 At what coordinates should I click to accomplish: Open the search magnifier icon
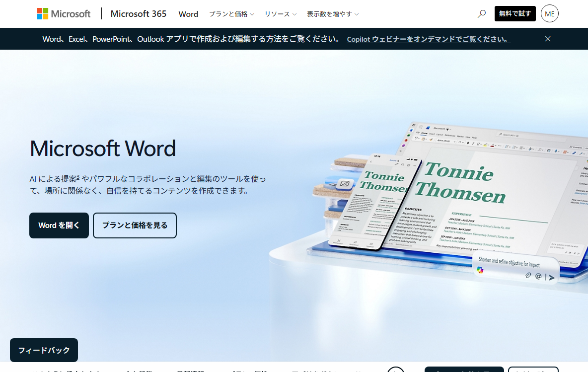tap(482, 14)
